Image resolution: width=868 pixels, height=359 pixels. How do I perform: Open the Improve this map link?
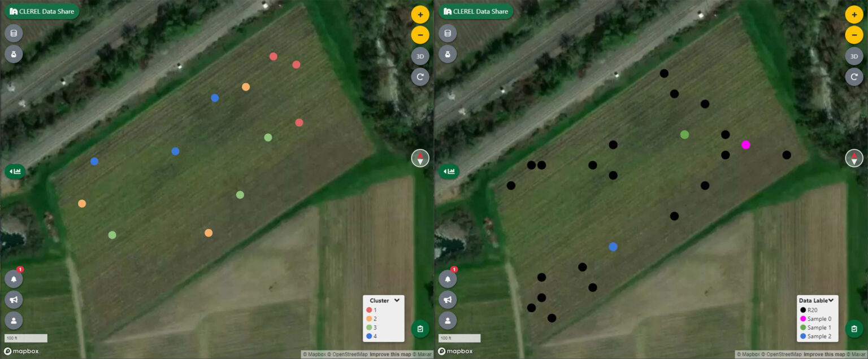(x=389, y=354)
